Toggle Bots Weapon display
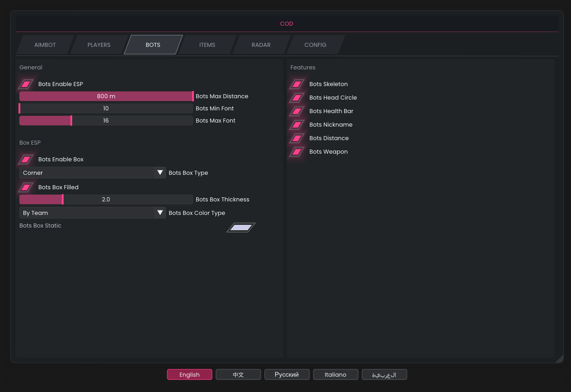The width and height of the screenshot is (571, 392). 297,152
